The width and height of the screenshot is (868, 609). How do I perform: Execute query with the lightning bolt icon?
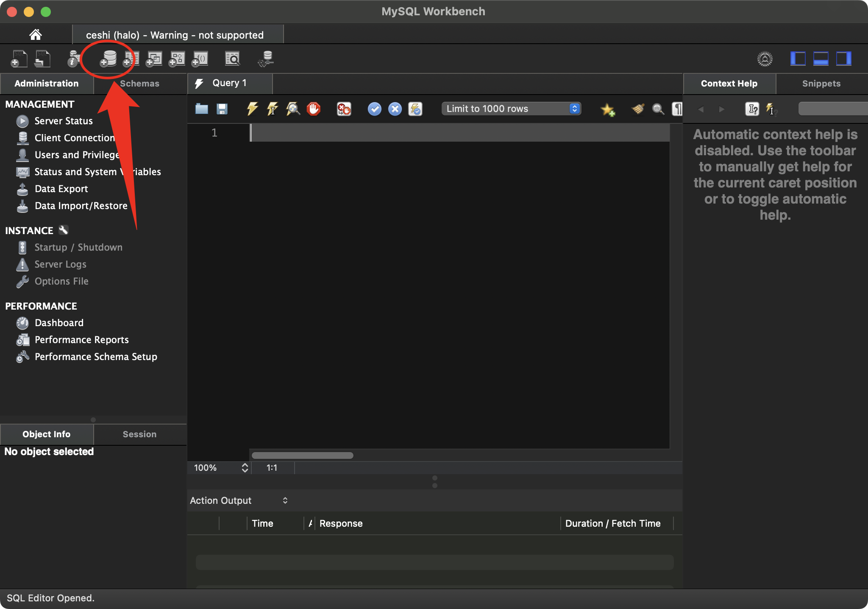coord(252,109)
